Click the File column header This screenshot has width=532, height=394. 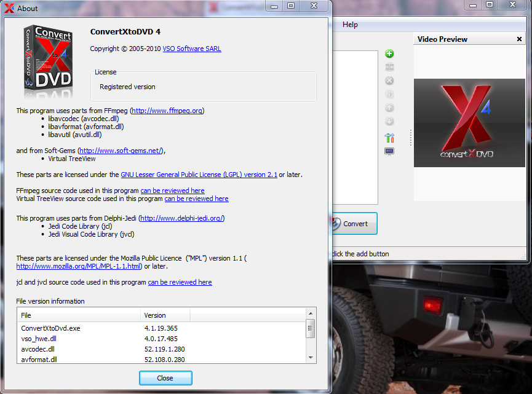[79, 315]
